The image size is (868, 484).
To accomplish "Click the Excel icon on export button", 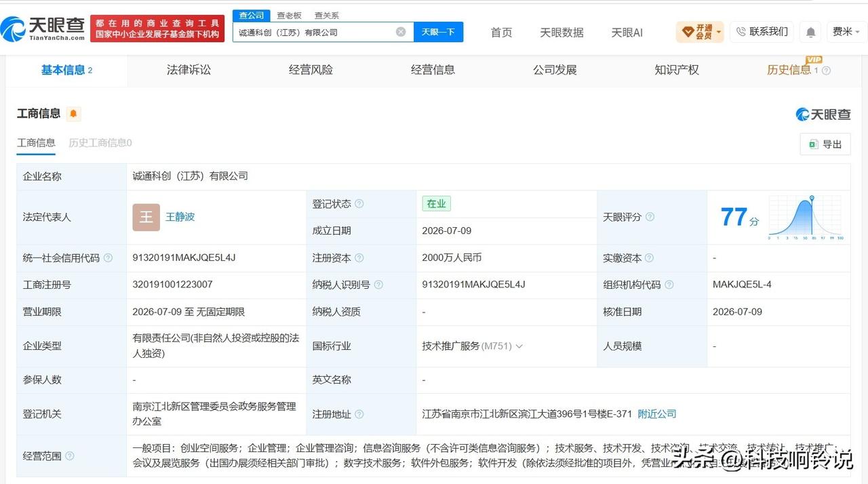I will click(812, 144).
